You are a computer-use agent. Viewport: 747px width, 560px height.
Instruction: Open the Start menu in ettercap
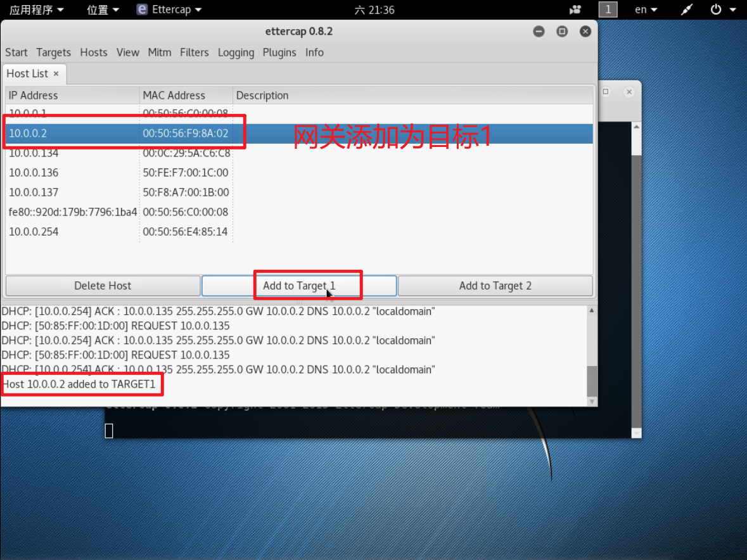coord(16,53)
